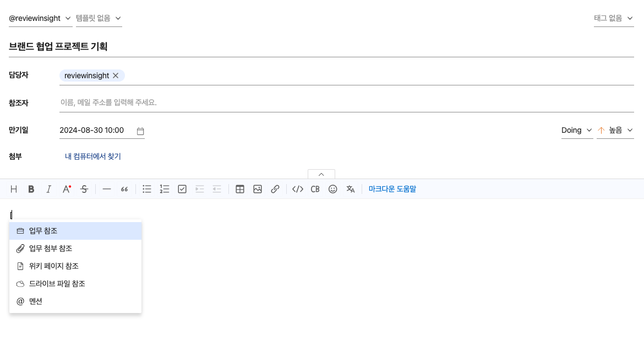Open the emoji picker
This screenshot has width=644, height=345.
[x=332, y=189]
